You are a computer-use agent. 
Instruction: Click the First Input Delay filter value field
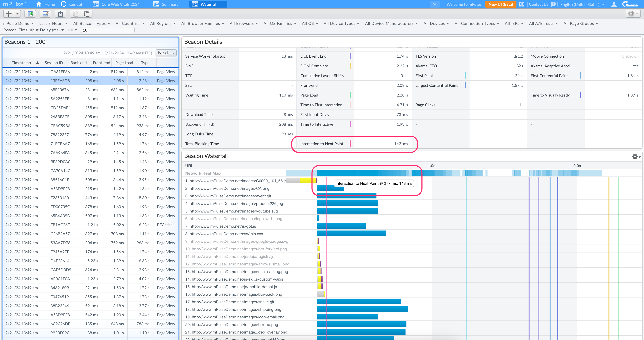pyautogui.click(x=107, y=30)
